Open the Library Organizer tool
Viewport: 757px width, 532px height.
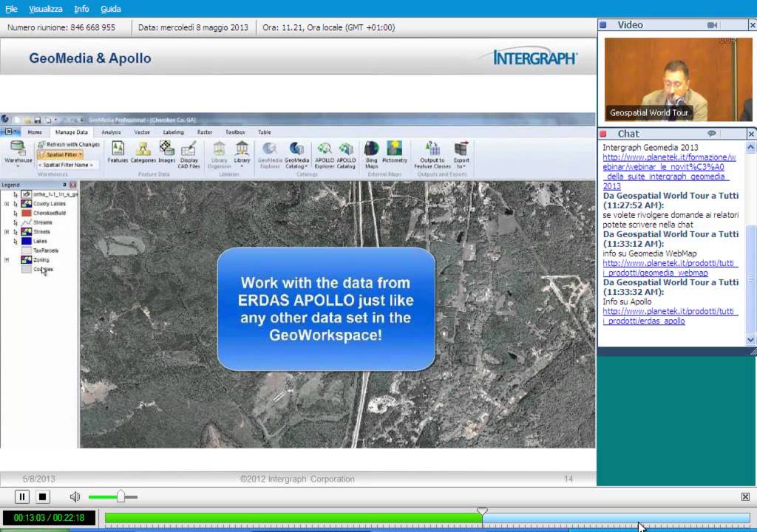point(219,154)
